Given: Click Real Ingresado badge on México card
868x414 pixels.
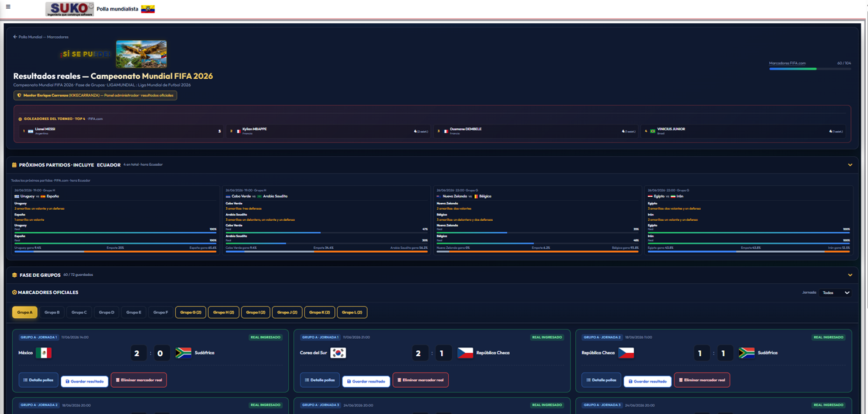Looking at the screenshot, I should coord(266,337).
